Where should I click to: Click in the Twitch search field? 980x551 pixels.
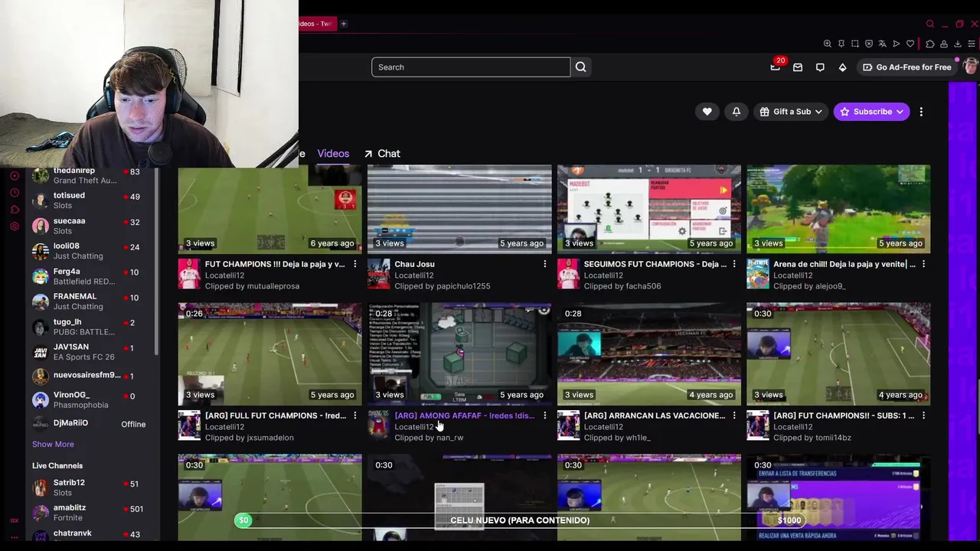pos(471,67)
